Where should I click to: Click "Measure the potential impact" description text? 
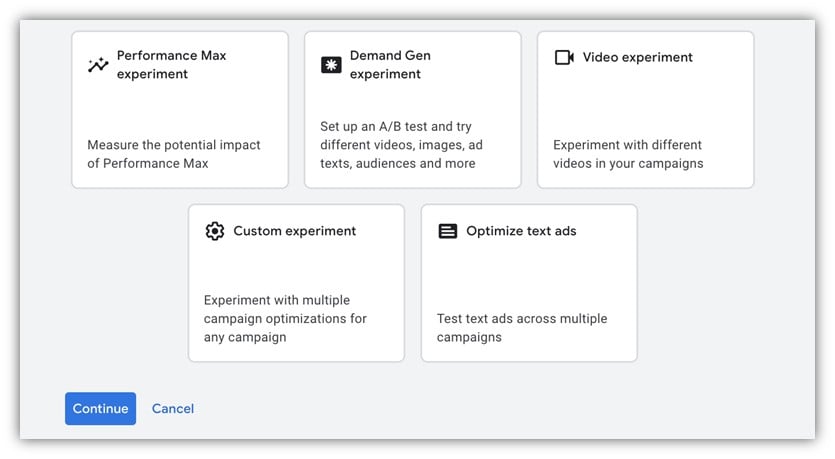coord(173,154)
